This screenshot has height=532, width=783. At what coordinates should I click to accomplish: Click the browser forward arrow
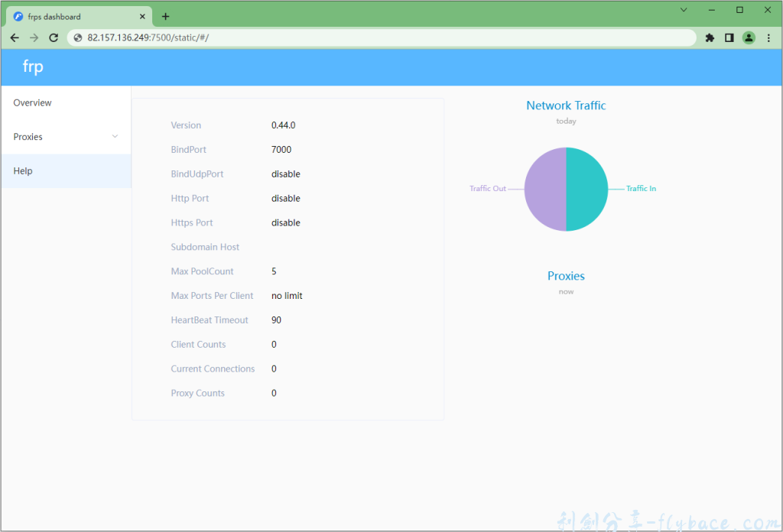[x=34, y=37]
